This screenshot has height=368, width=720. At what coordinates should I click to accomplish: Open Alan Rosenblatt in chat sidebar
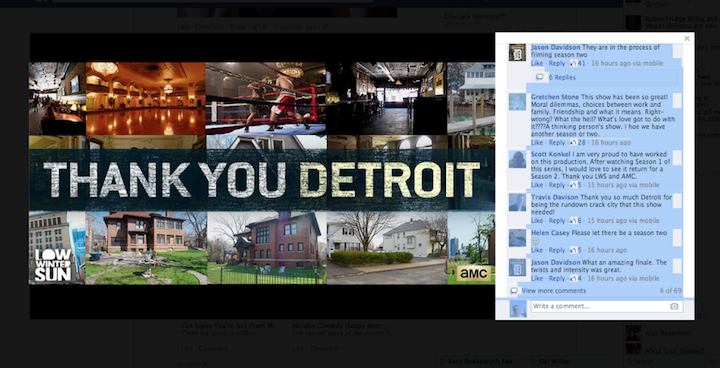click(666, 333)
